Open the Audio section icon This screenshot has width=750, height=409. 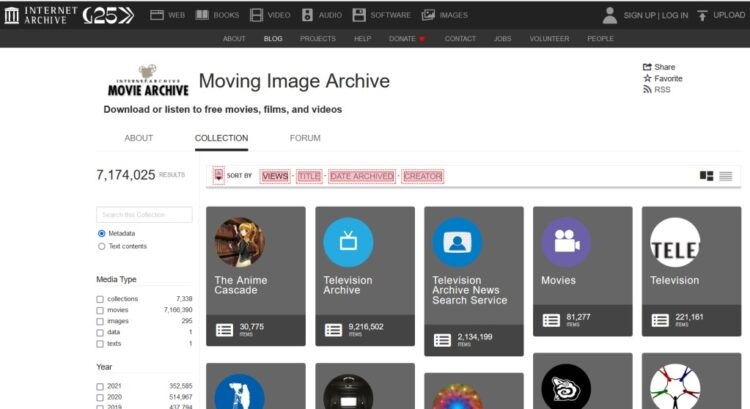click(307, 15)
